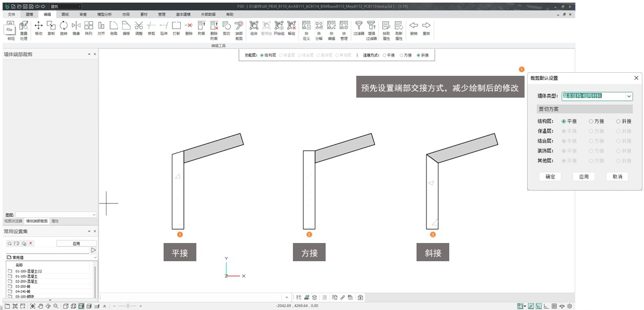Select the 对齐 (align) tool
This screenshot has height=310, width=644.
pyautogui.click(x=101, y=29)
